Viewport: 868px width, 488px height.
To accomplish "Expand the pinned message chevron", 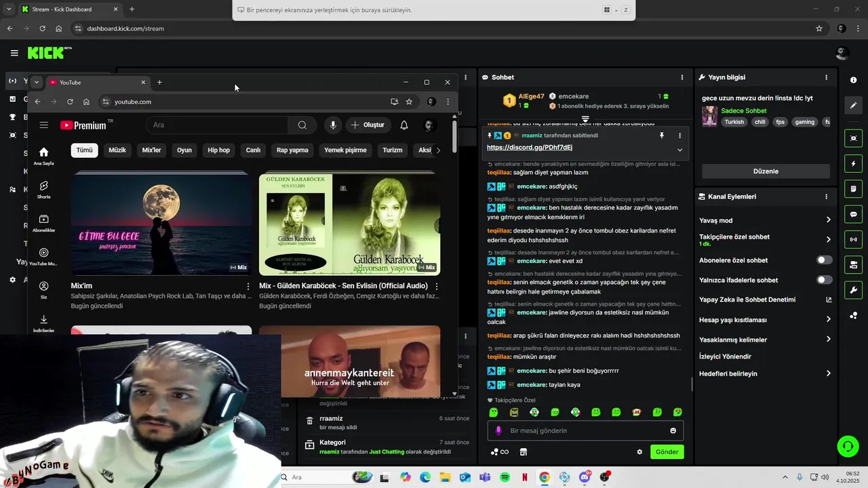I will click(x=679, y=150).
